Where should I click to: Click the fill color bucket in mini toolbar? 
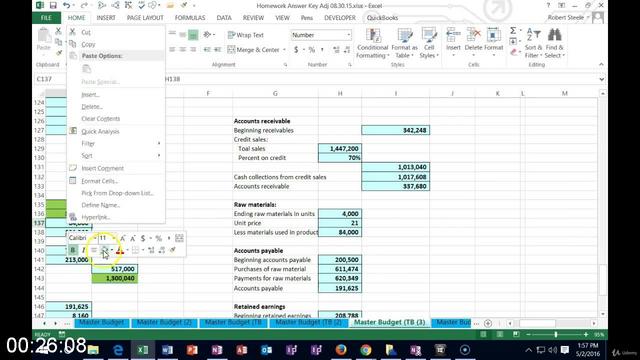(104, 250)
